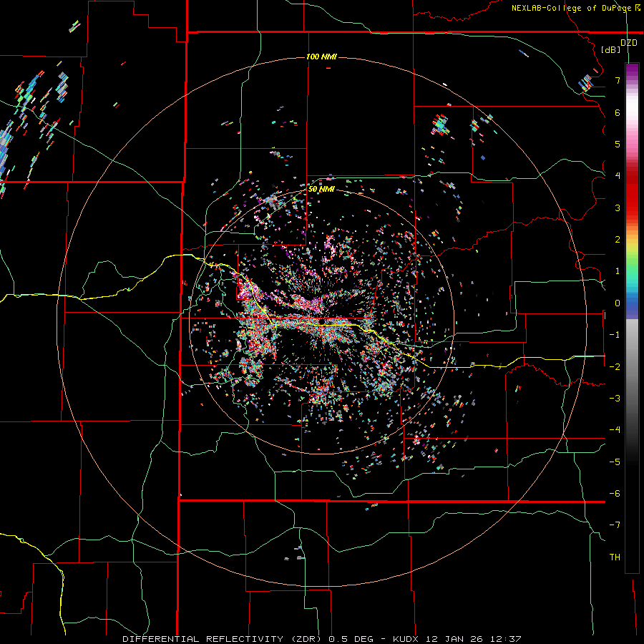Click the 7 value on color scale

tap(618, 80)
